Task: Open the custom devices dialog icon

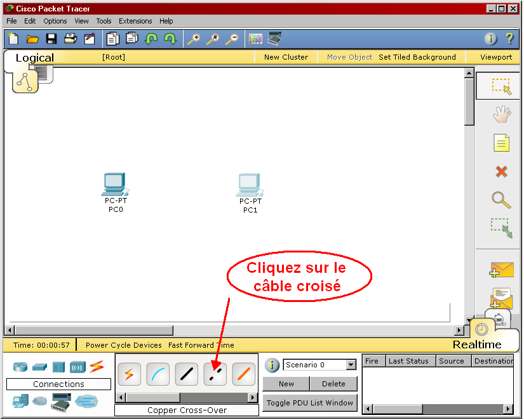Action: point(274,39)
